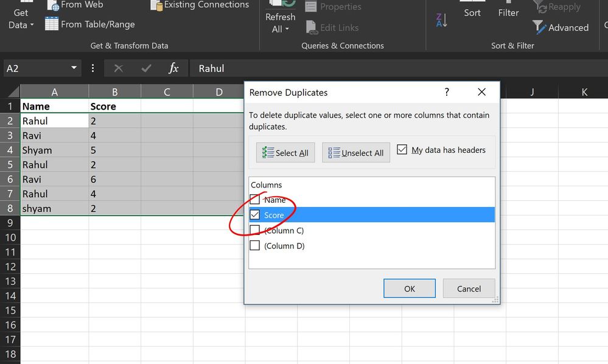The height and width of the screenshot is (364, 608).
Task: Uncheck the Score column checkbox
Action: click(255, 214)
